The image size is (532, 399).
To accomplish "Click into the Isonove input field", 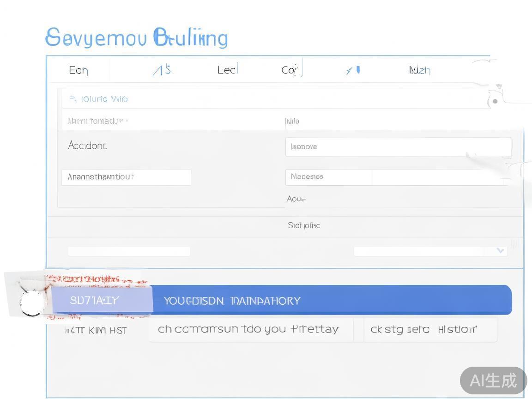I will point(398,147).
